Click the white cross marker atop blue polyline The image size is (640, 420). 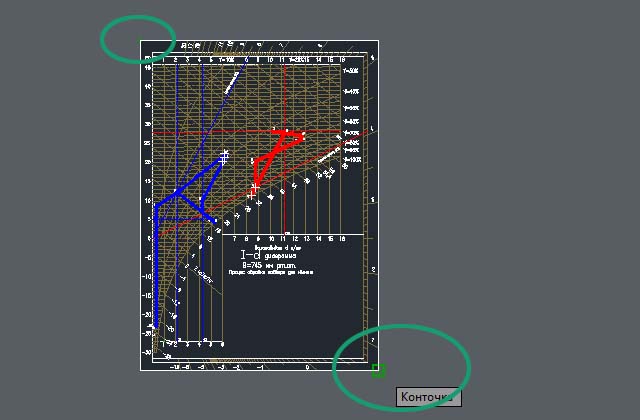224,155
